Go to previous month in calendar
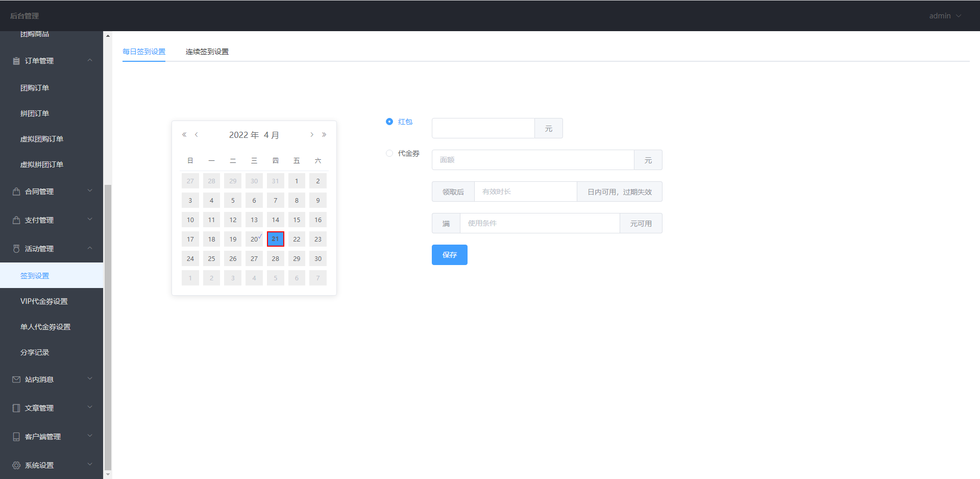 click(x=197, y=135)
